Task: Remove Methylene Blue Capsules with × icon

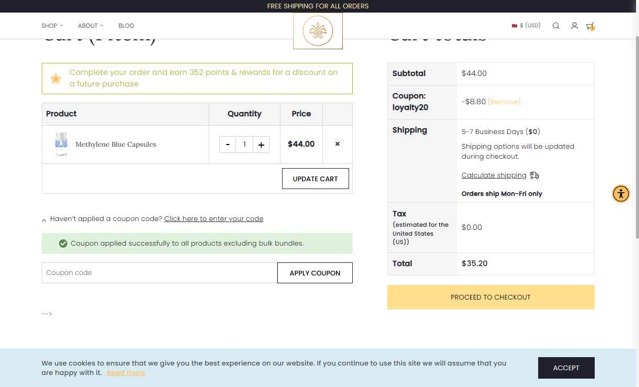Action: tap(337, 144)
